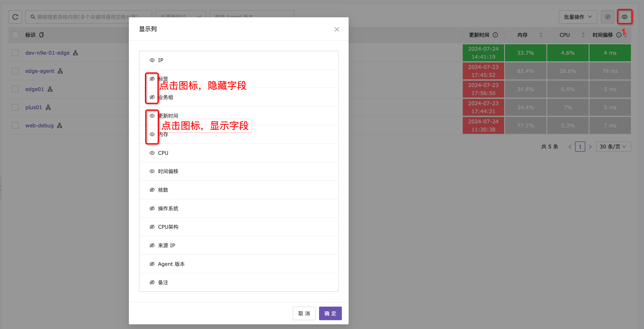Click info icon next to 时间偏移 header
Screen dimensions: 644x329
(619, 35)
